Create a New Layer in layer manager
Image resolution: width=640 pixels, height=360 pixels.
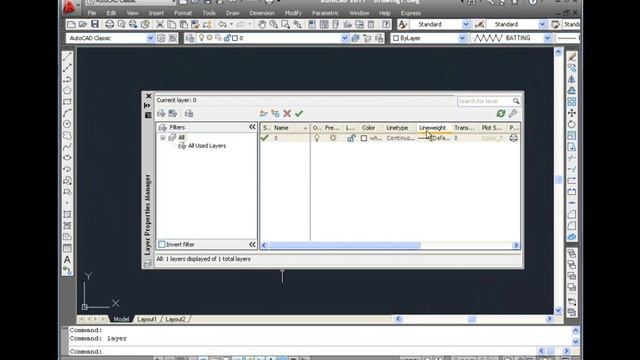click(263, 113)
